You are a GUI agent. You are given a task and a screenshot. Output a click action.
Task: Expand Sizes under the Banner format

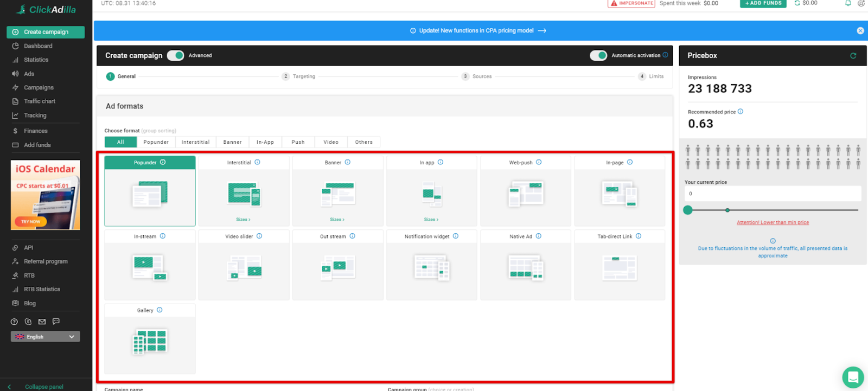click(337, 220)
